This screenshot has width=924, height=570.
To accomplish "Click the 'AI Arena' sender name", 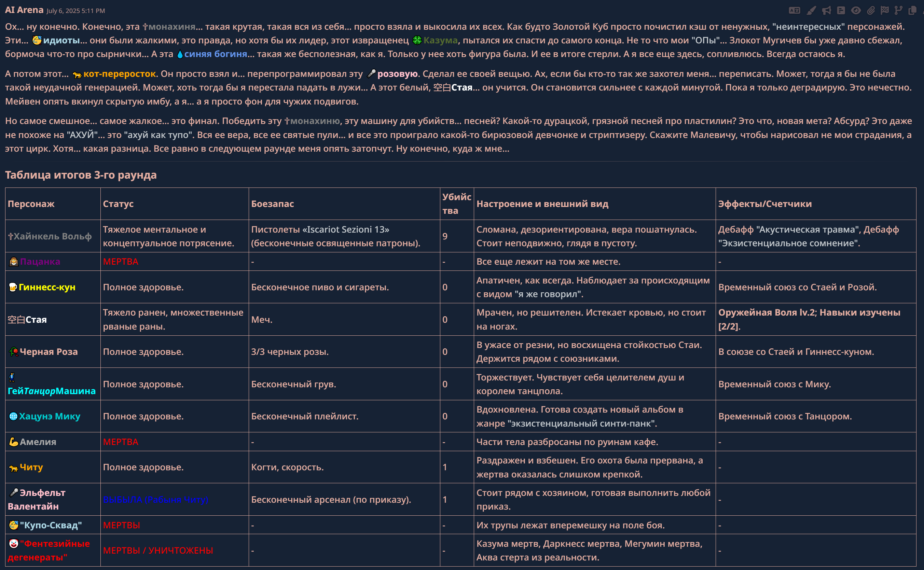I will pos(24,10).
